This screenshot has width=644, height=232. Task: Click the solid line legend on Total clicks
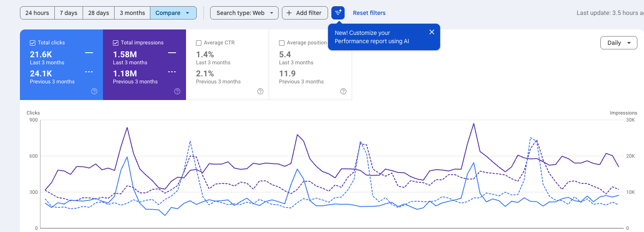(89, 53)
